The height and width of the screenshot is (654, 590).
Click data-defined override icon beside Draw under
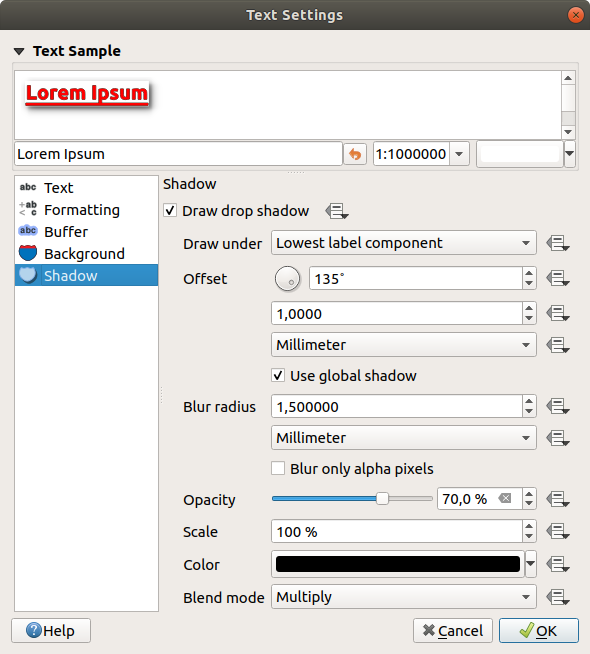click(558, 243)
